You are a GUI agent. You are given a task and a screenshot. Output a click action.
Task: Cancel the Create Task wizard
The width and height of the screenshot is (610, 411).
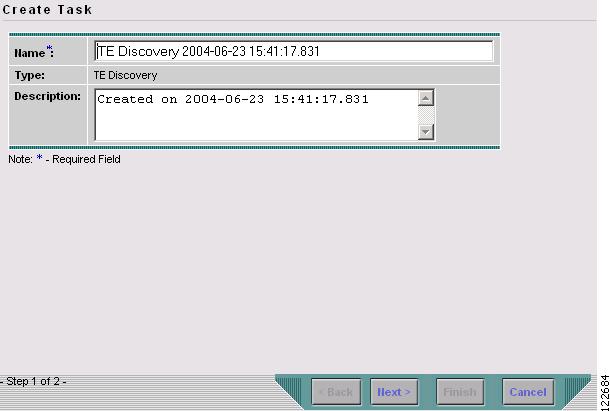tap(528, 392)
